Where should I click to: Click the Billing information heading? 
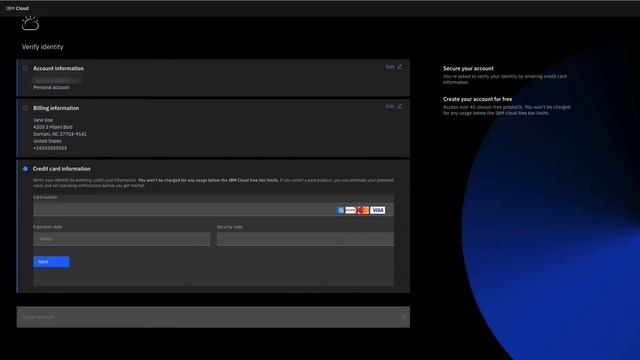coord(56,108)
